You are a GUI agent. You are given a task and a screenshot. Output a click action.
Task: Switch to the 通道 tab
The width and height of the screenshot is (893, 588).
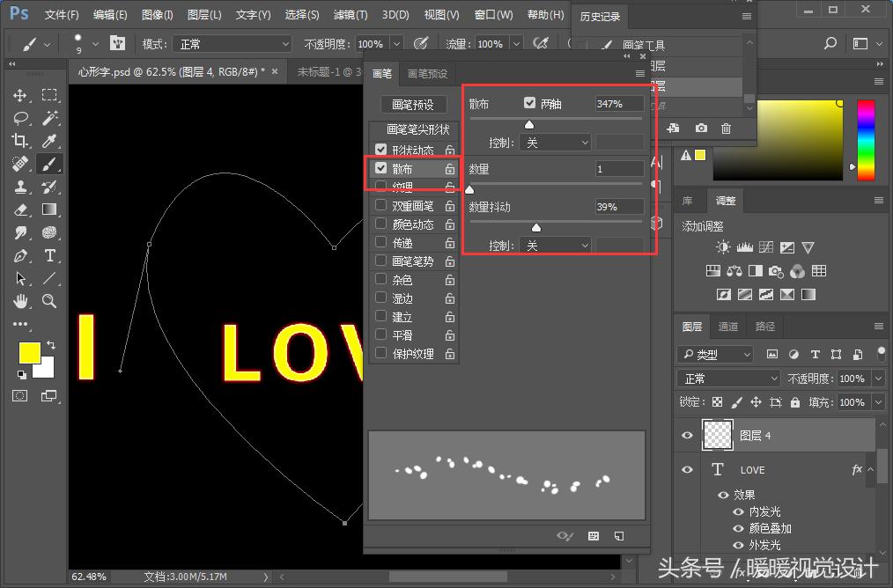(x=728, y=326)
